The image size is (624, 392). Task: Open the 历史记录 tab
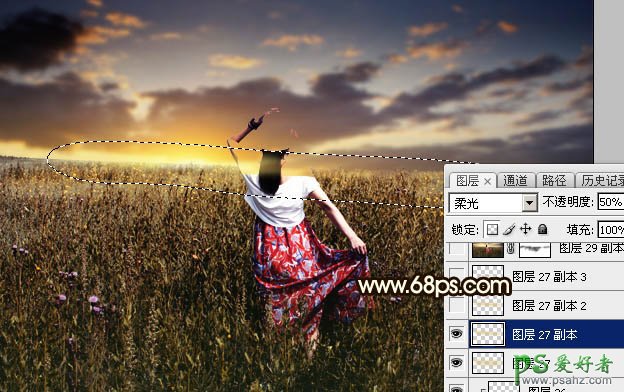point(601,181)
